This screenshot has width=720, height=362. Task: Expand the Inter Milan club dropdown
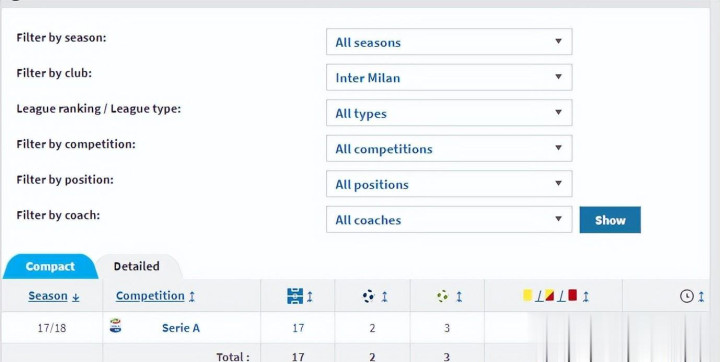[x=449, y=77]
